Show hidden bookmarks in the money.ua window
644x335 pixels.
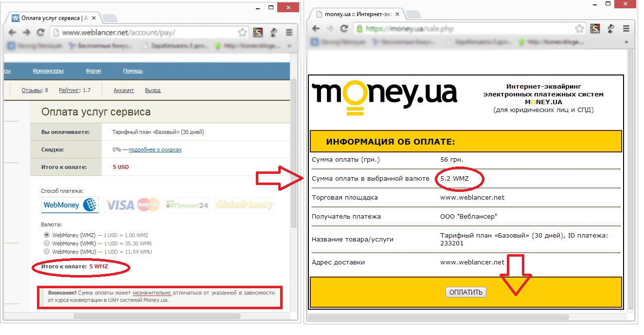(626, 42)
